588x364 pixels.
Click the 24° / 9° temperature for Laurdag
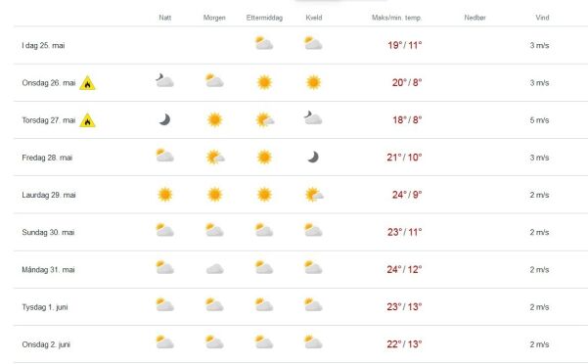click(407, 195)
